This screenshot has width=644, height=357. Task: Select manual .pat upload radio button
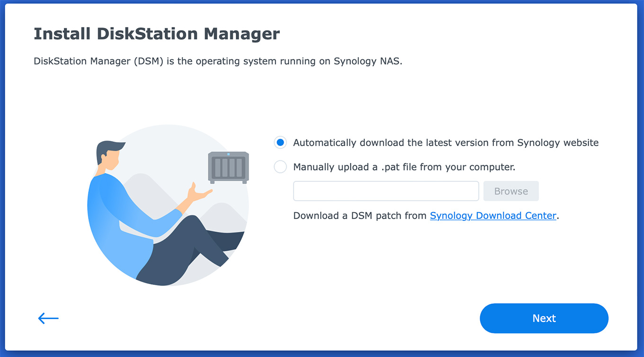coord(280,167)
